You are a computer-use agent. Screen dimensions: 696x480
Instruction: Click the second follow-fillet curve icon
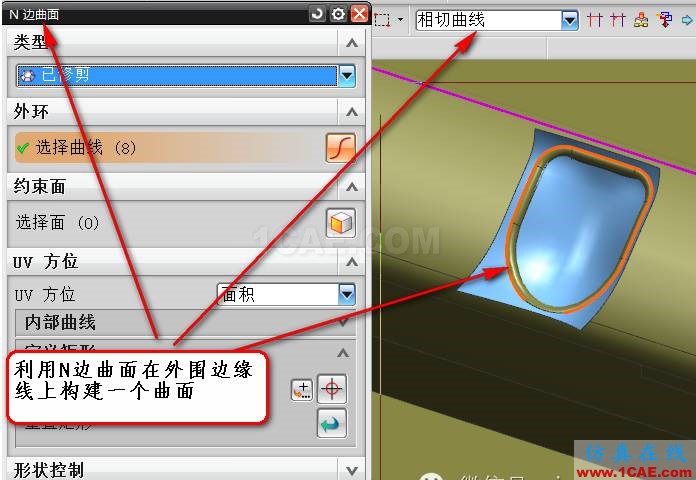pos(617,20)
